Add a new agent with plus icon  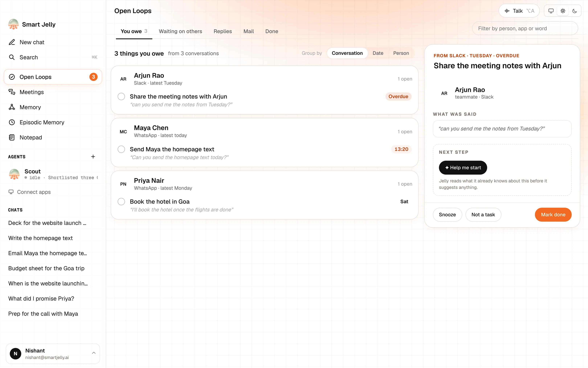(93, 156)
